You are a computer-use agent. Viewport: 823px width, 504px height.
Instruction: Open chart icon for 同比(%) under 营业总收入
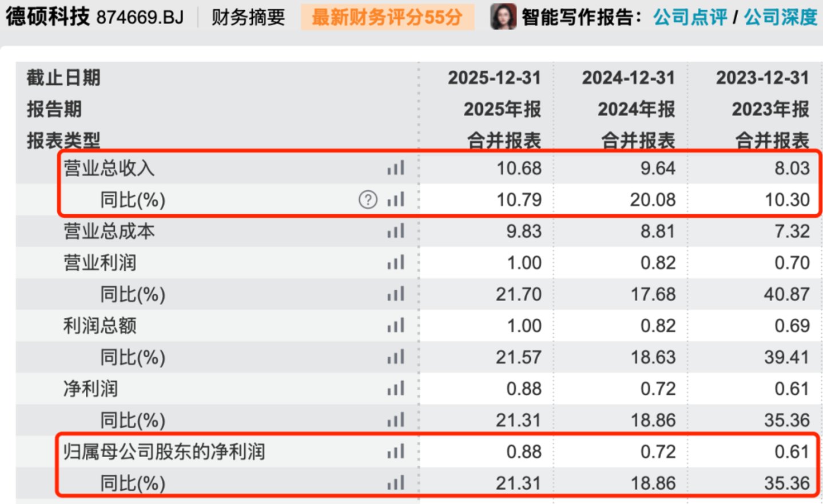pos(396,199)
